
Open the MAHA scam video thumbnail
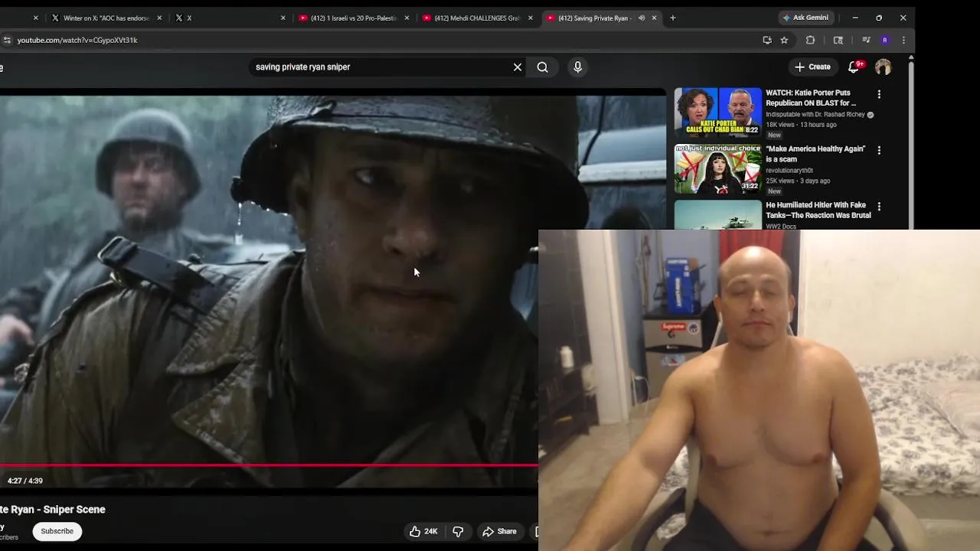(x=718, y=168)
